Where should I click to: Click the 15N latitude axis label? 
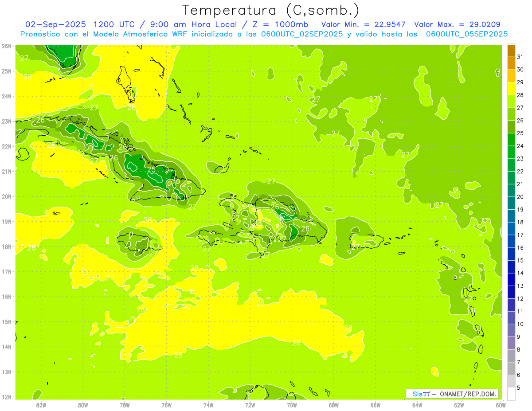(x=7, y=321)
